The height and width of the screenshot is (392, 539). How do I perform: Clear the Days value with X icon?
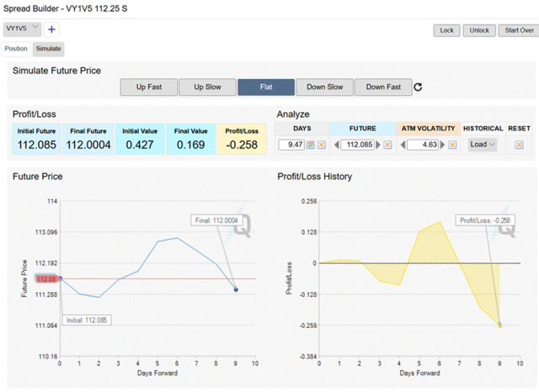(322, 145)
